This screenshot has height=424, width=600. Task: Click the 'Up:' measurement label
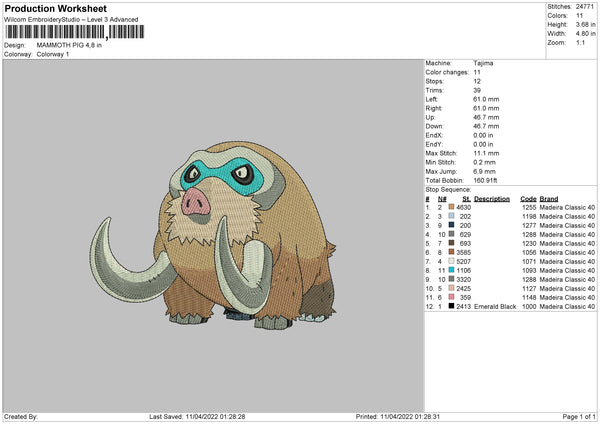click(430, 117)
